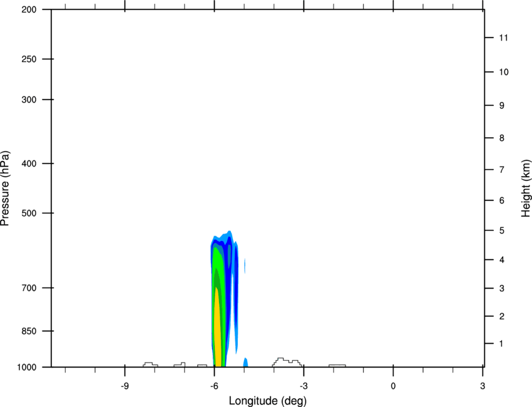Click the 200 pressure tick label
Viewport: 532px width, 407px height.
(x=29, y=9)
